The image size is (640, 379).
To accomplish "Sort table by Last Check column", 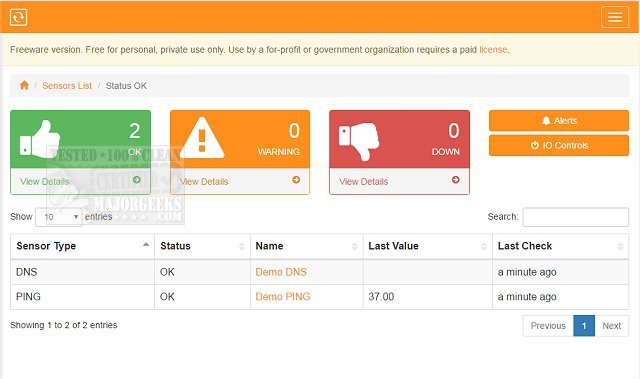I will (560, 246).
